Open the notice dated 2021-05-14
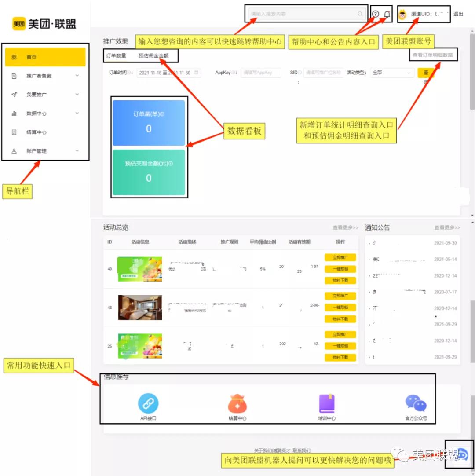The image size is (475, 476). coord(413,259)
